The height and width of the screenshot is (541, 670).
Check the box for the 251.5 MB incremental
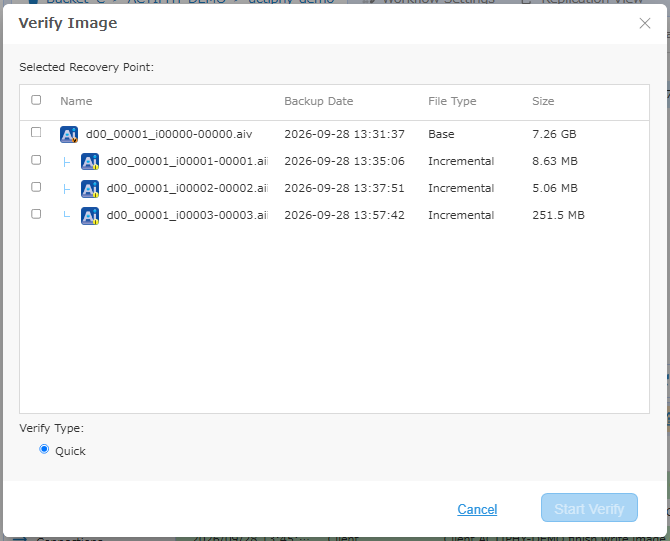click(x=36, y=214)
